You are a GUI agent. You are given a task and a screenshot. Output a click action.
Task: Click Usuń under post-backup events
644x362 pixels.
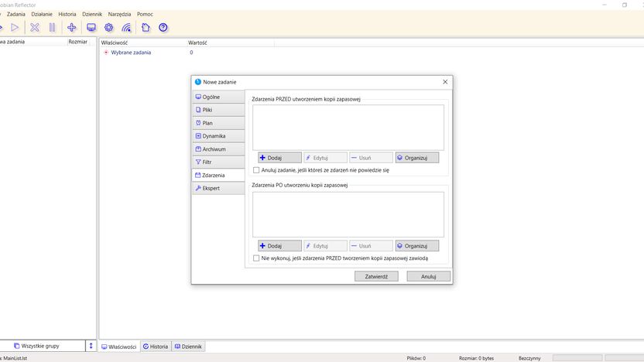[371, 246]
